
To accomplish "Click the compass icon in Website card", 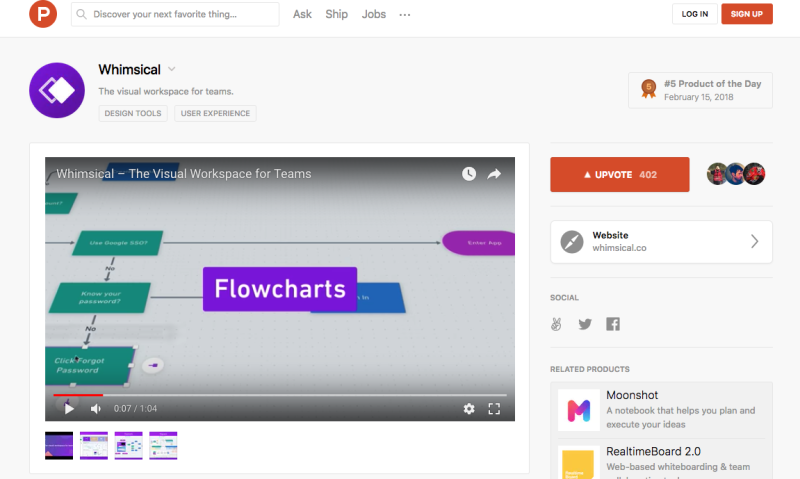I will pos(572,242).
